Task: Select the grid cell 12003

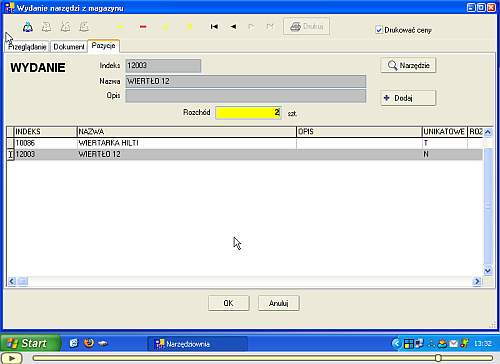Action: pos(45,154)
